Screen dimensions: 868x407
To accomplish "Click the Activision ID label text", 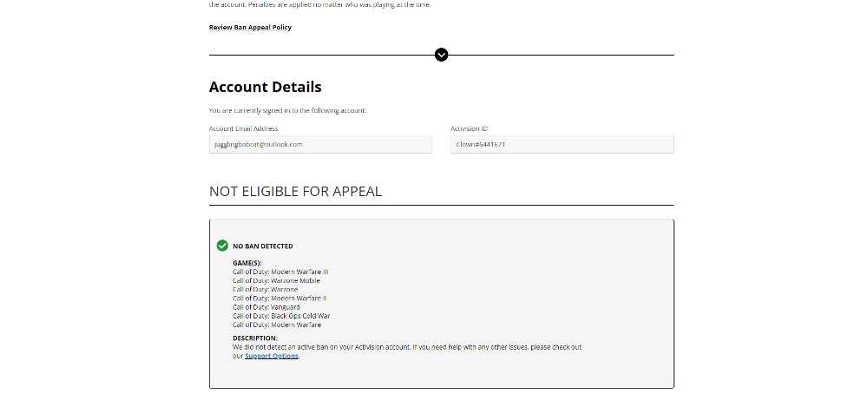I will click(x=469, y=128).
